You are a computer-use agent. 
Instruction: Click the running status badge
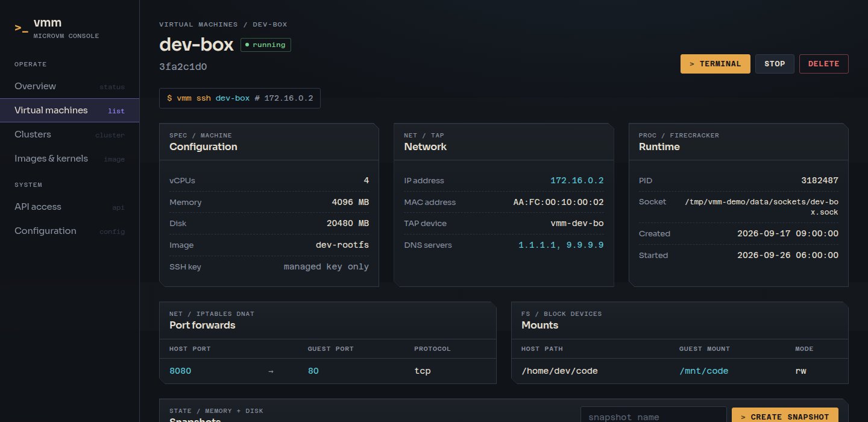pos(266,45)
